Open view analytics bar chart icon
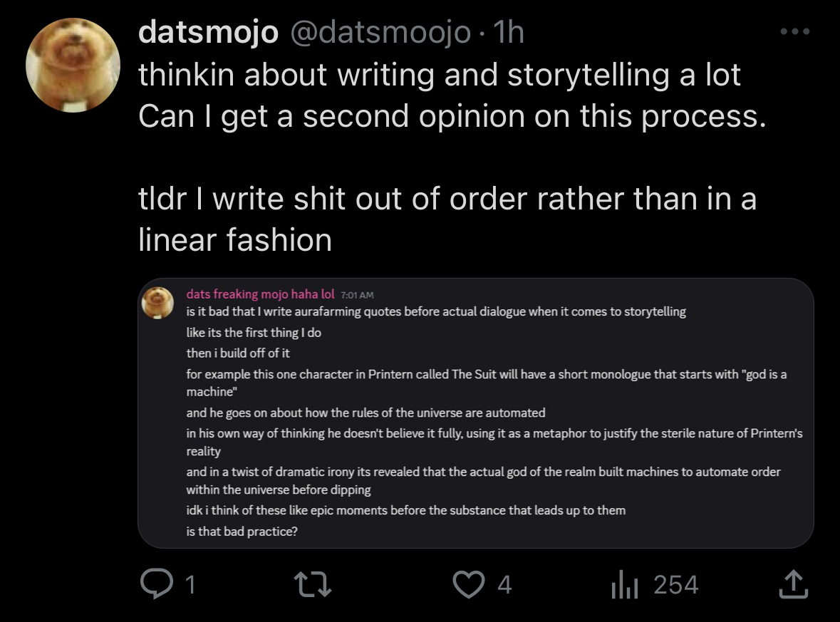840x622 pixels. pos(622,585)
